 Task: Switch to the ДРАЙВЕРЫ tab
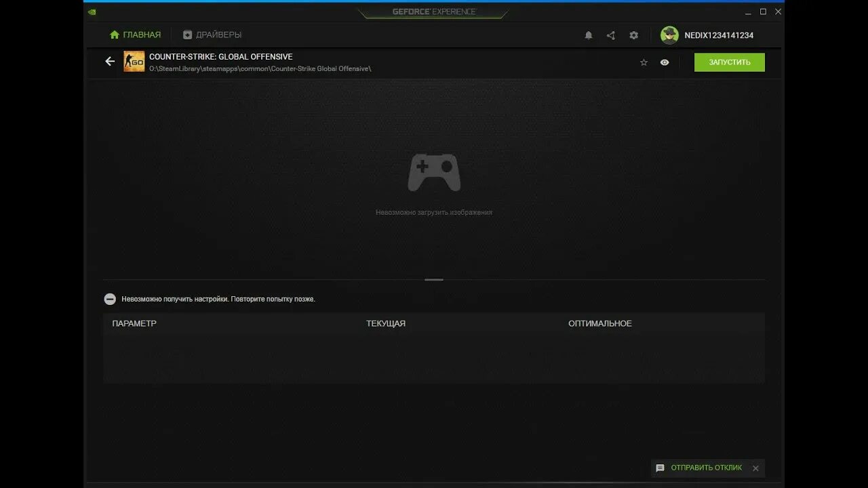point(218,35)
